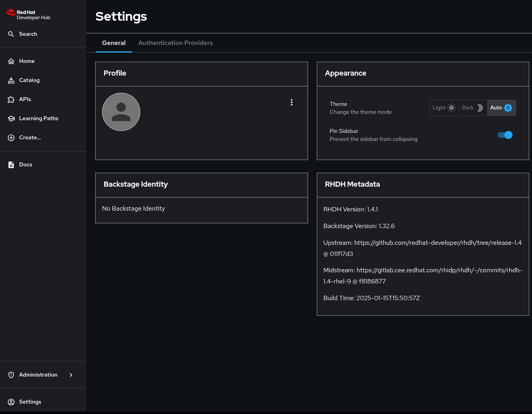
Task: Switch to the Authentication Providers tab
Action: coord(175,43)
